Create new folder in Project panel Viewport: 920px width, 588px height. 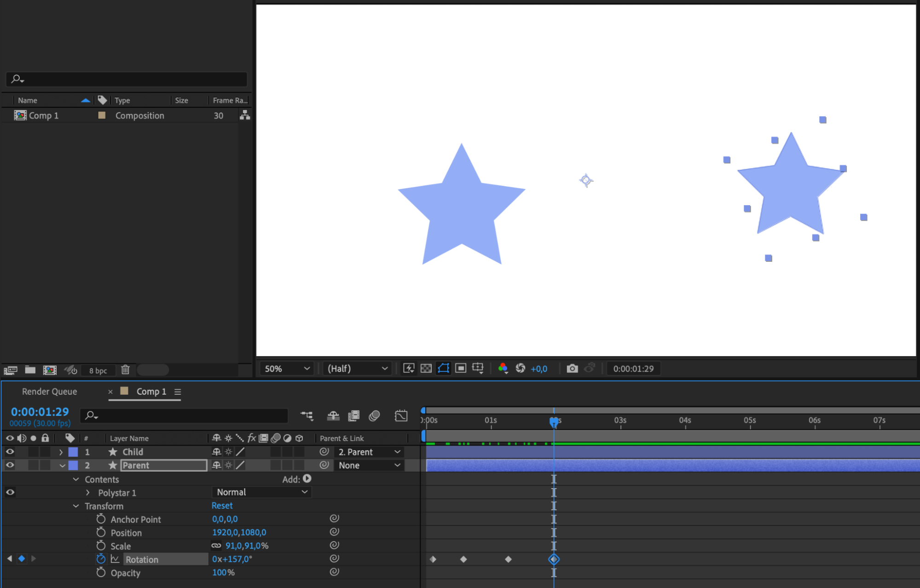click(30, 370)
